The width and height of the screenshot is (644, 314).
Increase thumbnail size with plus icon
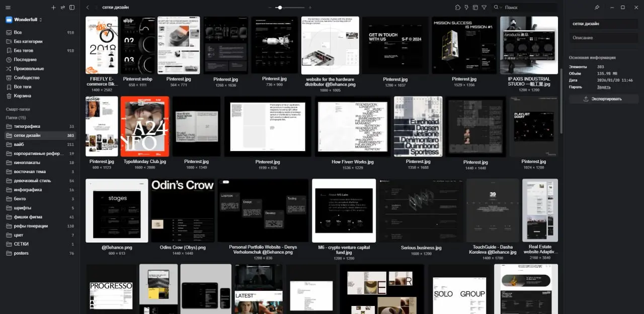[x=310, y=8]
